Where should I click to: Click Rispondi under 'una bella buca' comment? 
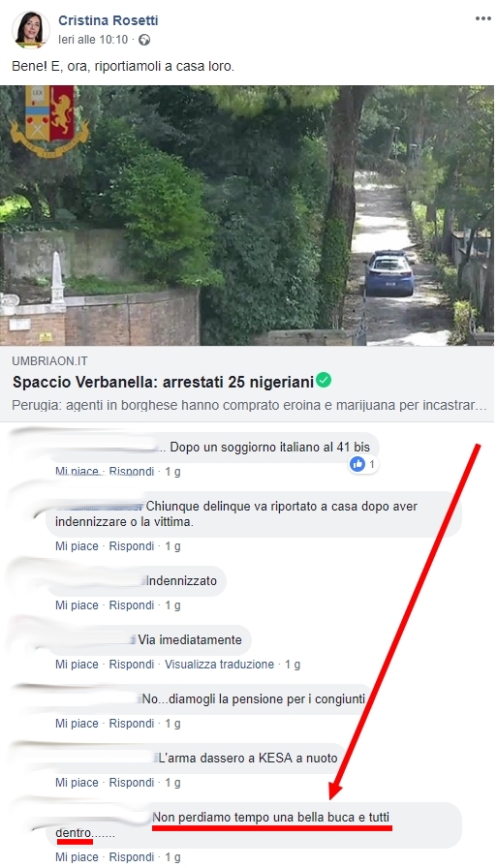click(x=131, y=857)
